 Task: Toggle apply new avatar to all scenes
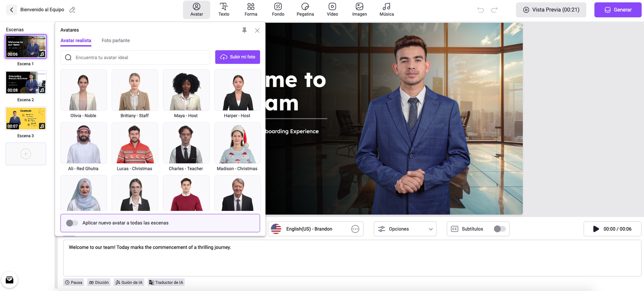(x=72, y=223)
